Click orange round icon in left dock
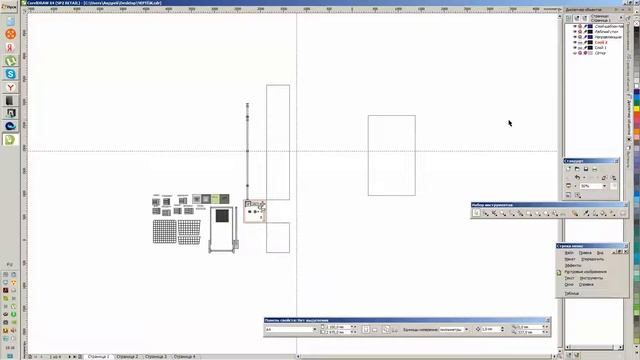640x360 pixels. pyautogui.click(x=11, y=34)
